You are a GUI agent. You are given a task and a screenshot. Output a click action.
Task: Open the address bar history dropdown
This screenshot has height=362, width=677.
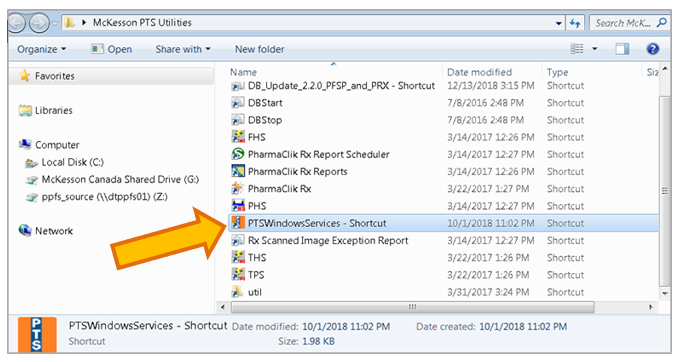558,23
